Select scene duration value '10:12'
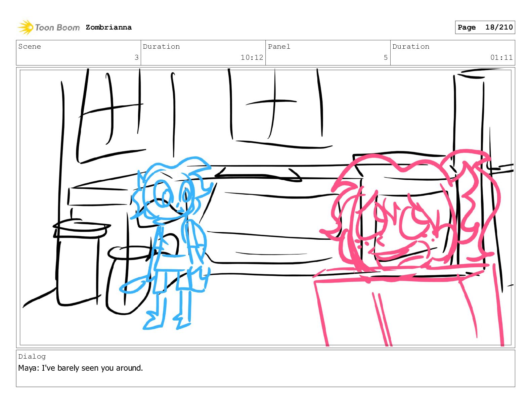 [252, 57]
